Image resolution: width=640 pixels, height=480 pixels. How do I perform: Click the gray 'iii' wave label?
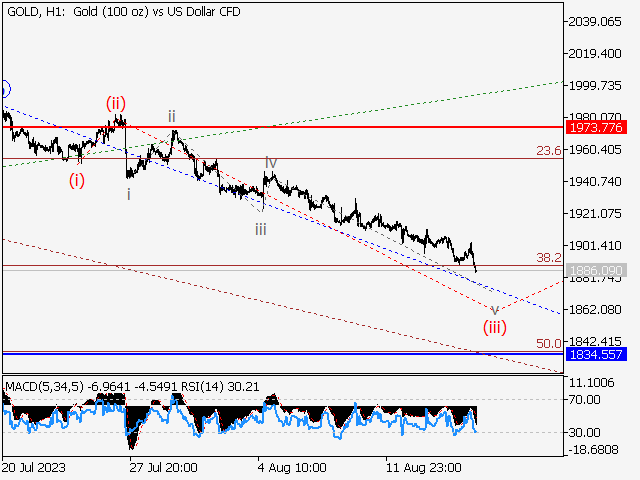(x=261, y=230)
